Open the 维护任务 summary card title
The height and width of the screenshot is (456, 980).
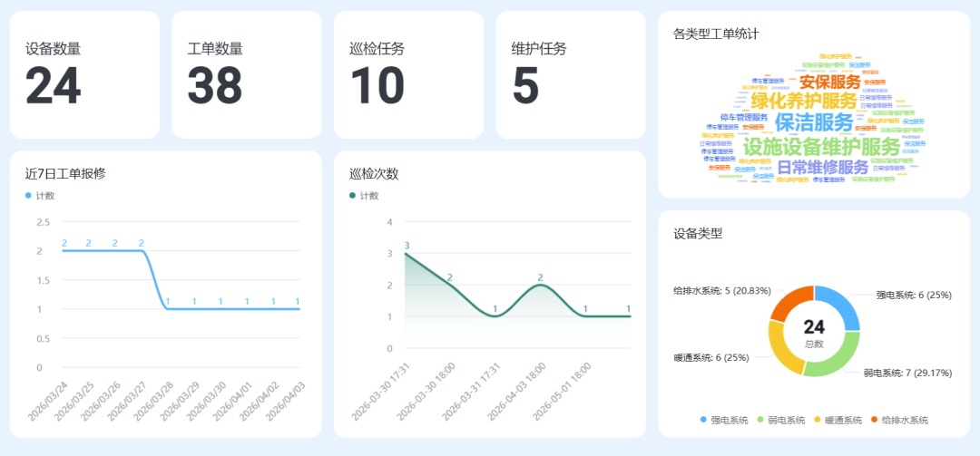coord(539,48)
